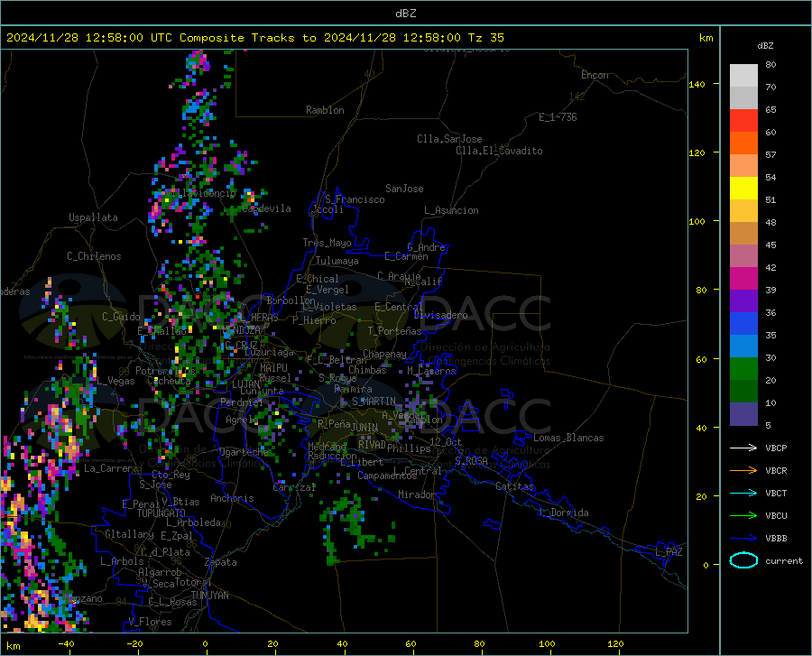The image size is (812, 656).
Task: Click the Tres_Mayo label on map
Action: pyautogui.click(x=327, y=243)
